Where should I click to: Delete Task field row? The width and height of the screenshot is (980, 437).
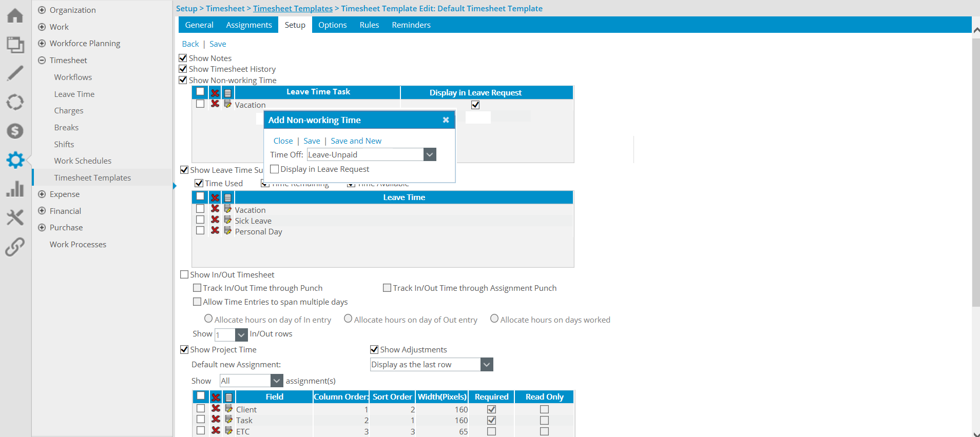pyautogui.click(x=216, y=419)
